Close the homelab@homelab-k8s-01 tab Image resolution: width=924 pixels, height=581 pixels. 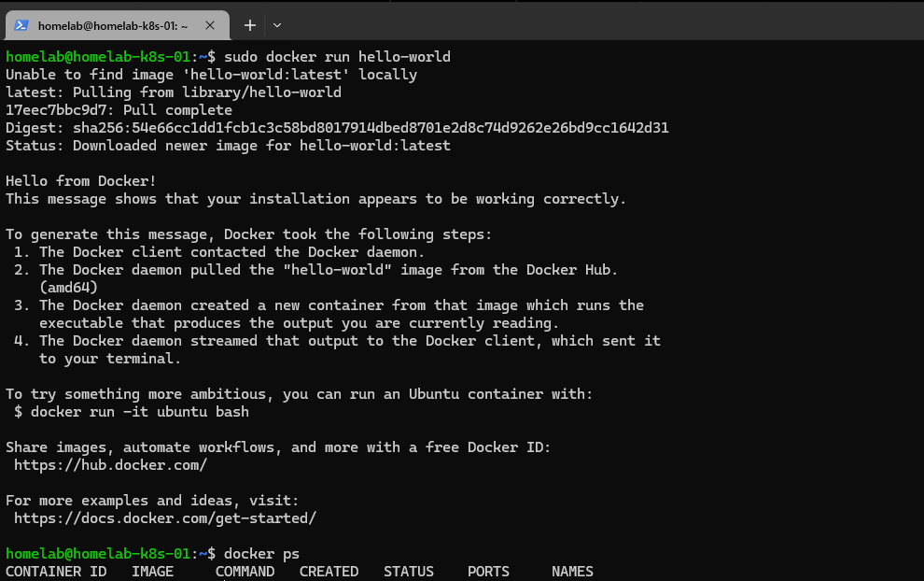(210, 25)
